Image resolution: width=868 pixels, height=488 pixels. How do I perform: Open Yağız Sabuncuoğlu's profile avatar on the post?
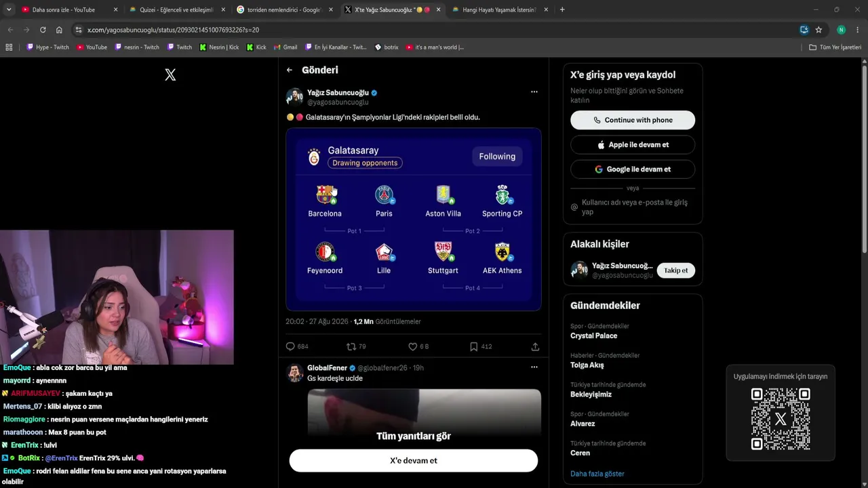click(x=294, y=96)
